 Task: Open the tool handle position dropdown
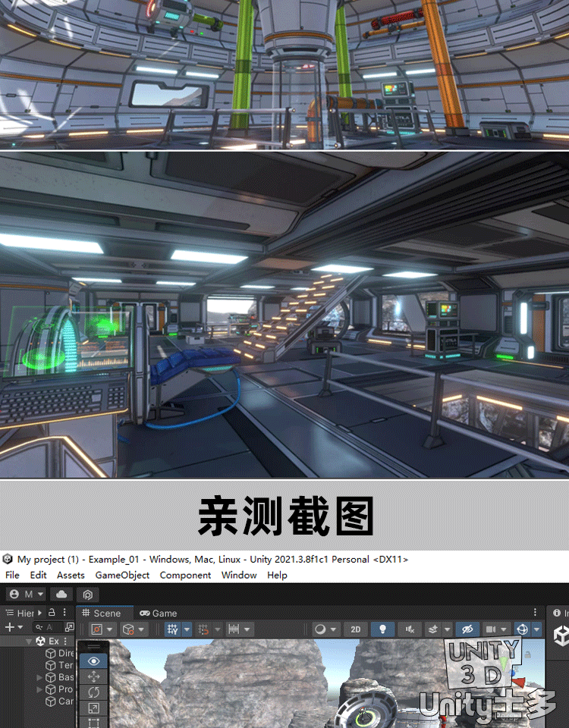(102, 629)
